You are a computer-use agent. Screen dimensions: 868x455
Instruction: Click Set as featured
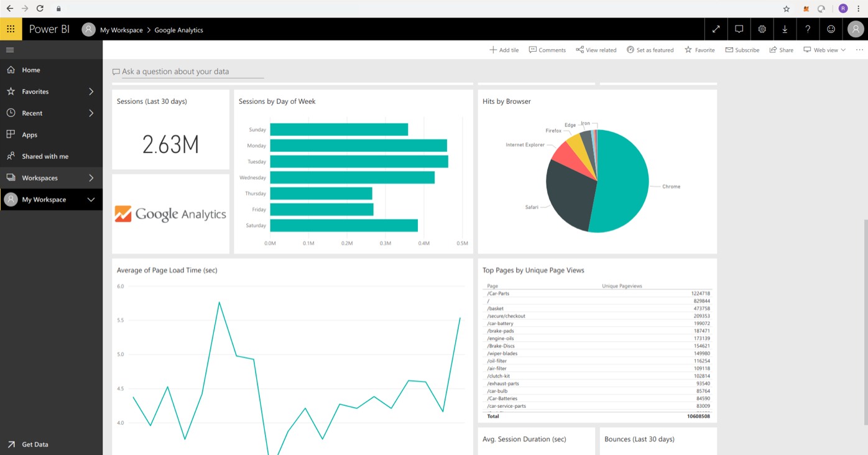(x=650, y=50)
